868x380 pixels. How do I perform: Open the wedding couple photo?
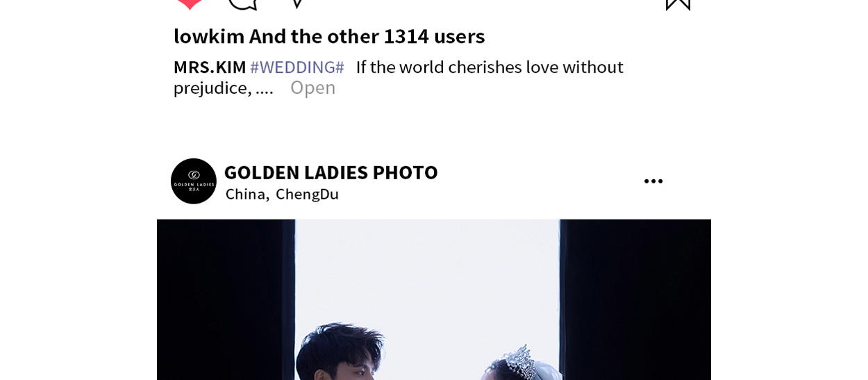[434, 299]
